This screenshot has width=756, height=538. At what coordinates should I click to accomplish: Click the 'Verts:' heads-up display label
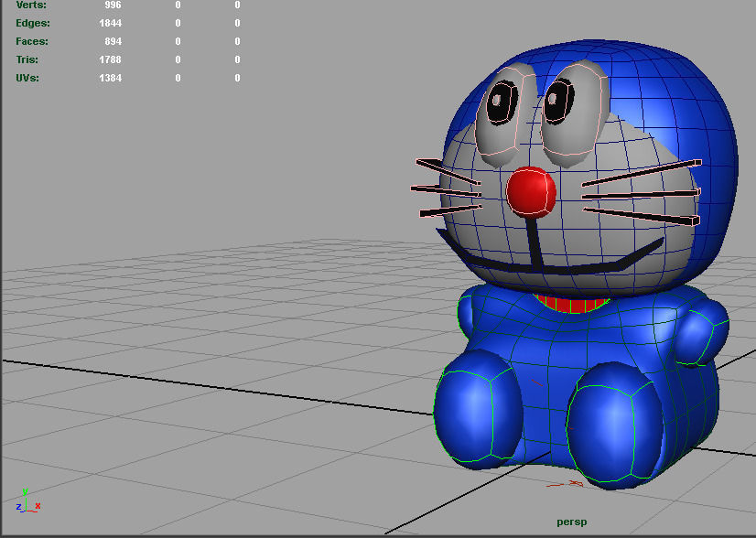pos(31,5)
